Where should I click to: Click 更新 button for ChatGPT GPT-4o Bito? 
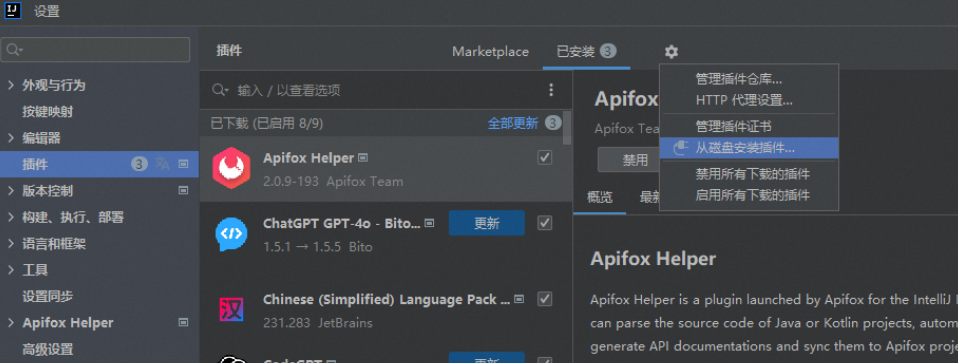(x=486, y=223)
